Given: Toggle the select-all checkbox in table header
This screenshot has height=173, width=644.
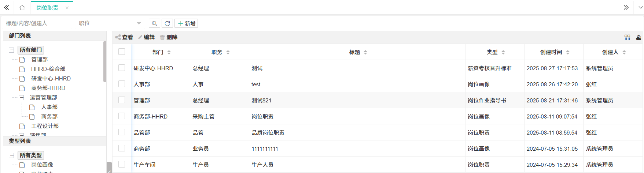Looking at the screenshot, I should pyautogui.click(x=122, y=52).
